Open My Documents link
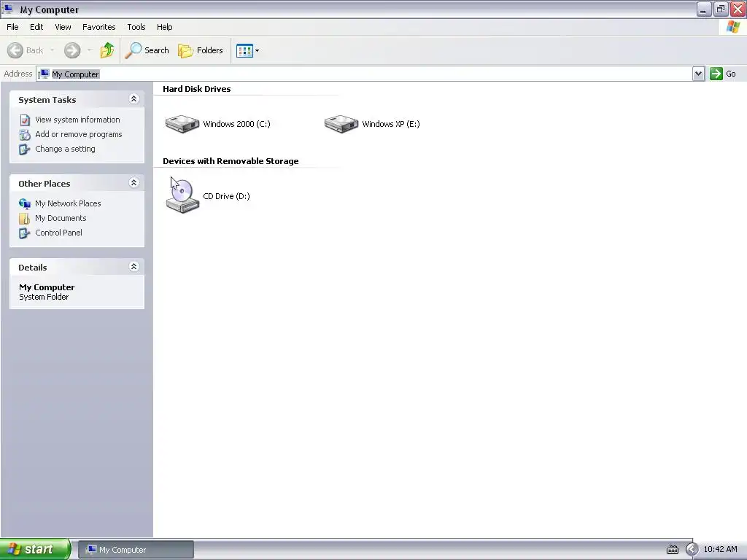Viewport: 747px width, 560px height. point(61,218)
